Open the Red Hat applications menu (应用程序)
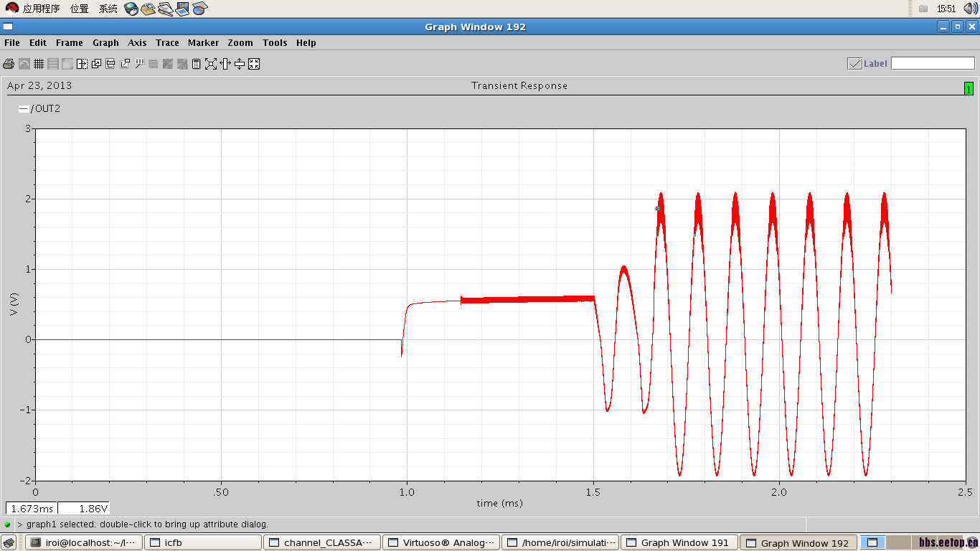The image size is (980, 551). (x=34, y=9)
